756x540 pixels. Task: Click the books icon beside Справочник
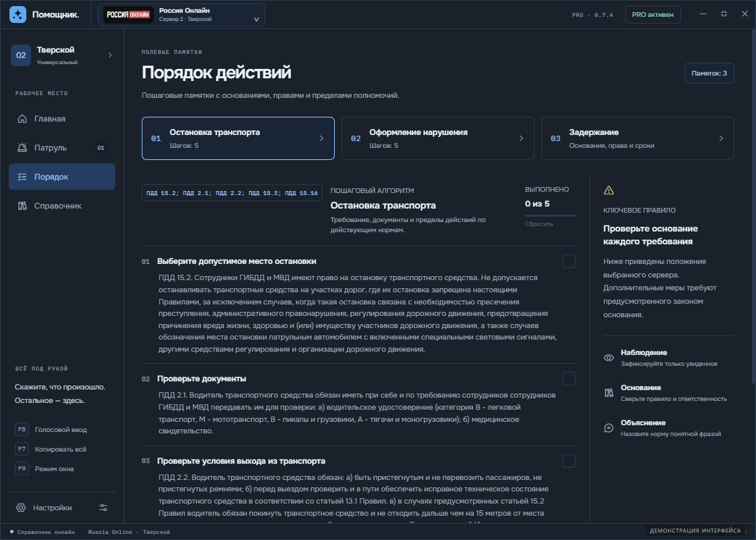pyautogui.click(x=22, y=205)
